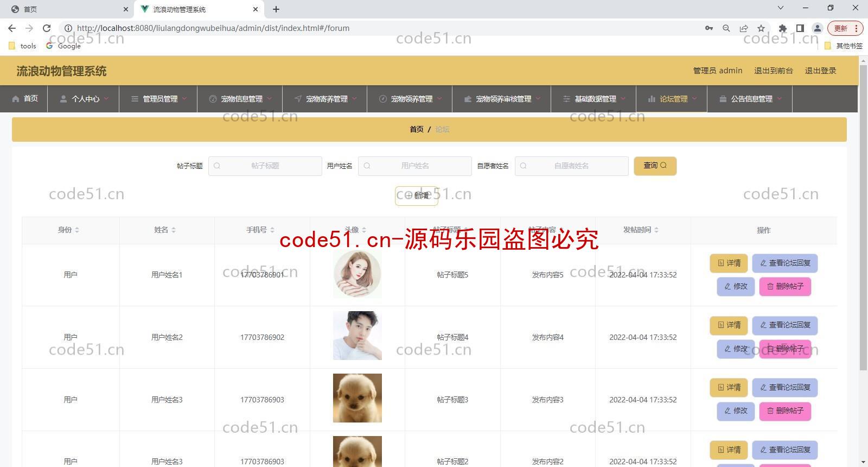This screenshot has height=467, width=868.
Task: Click 删除帖子 for 帖子标题3 row
Action: (785, 411)
